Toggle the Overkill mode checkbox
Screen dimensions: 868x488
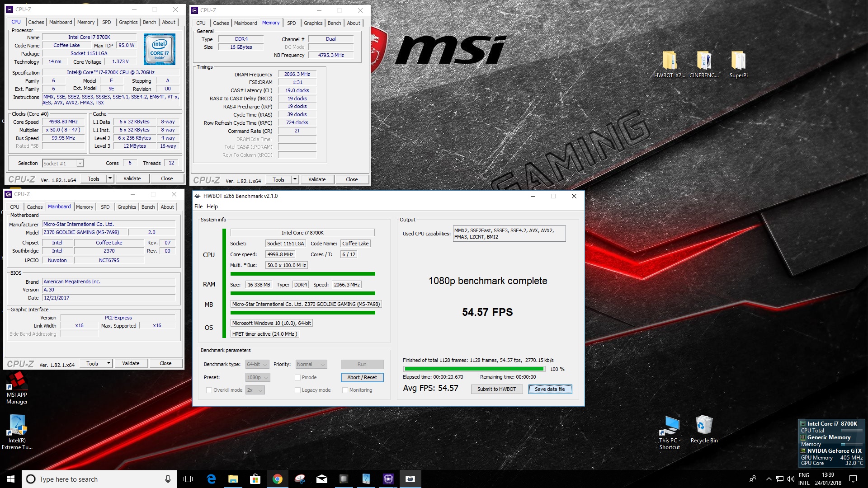click(209, 390)
